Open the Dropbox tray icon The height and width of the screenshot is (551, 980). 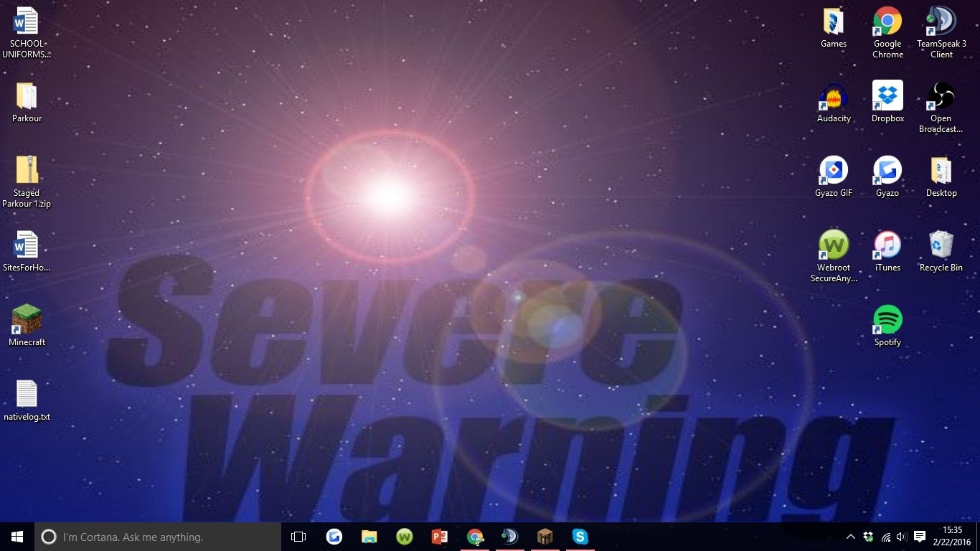[868, 537]
